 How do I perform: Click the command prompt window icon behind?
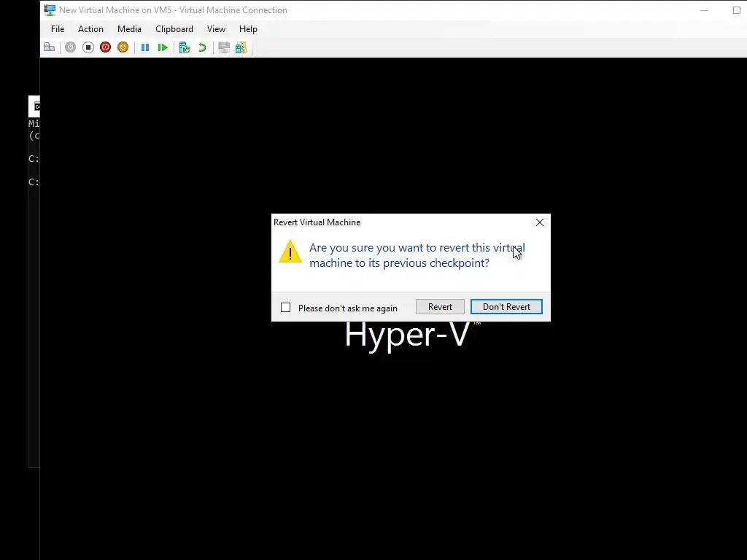pos(36,106)
